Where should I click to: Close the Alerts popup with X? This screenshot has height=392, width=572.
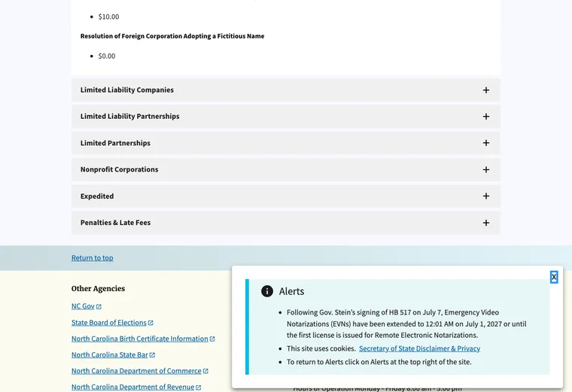[554, 277]
